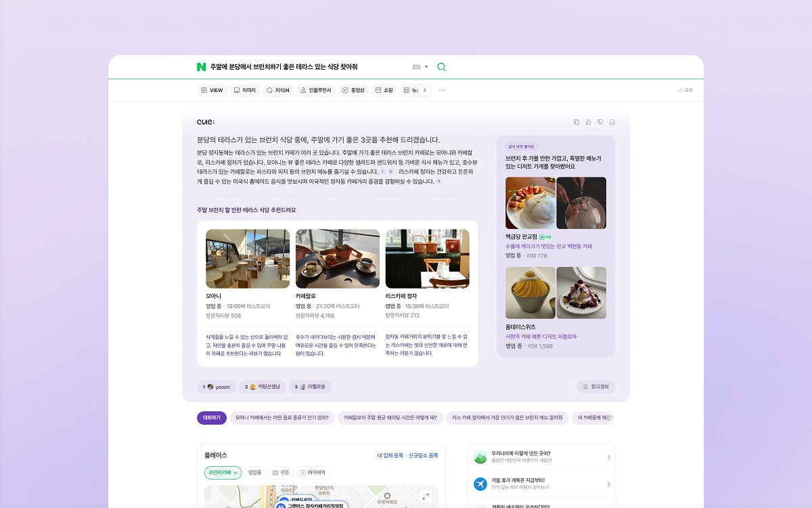Click the 같이 보면 좋아요 tag
The width and height of the screenshot is (812, 508).
[520, 146]
